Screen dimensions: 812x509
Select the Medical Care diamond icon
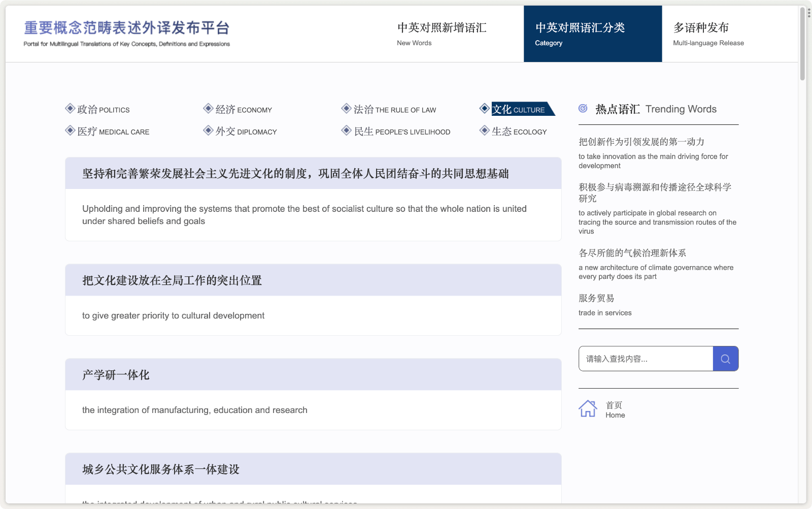click(69, 130)
